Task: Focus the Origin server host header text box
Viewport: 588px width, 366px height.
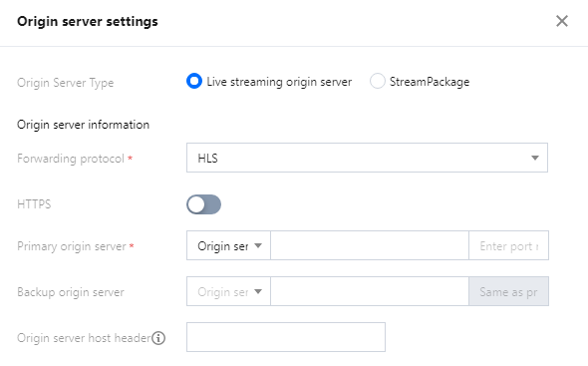Action: tap(286, 337)
